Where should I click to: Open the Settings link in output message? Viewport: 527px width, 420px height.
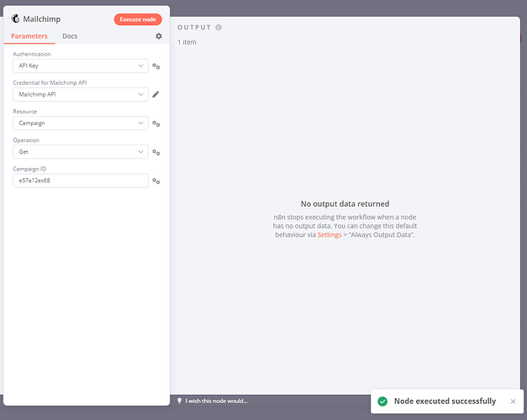[x=329, y=235]
